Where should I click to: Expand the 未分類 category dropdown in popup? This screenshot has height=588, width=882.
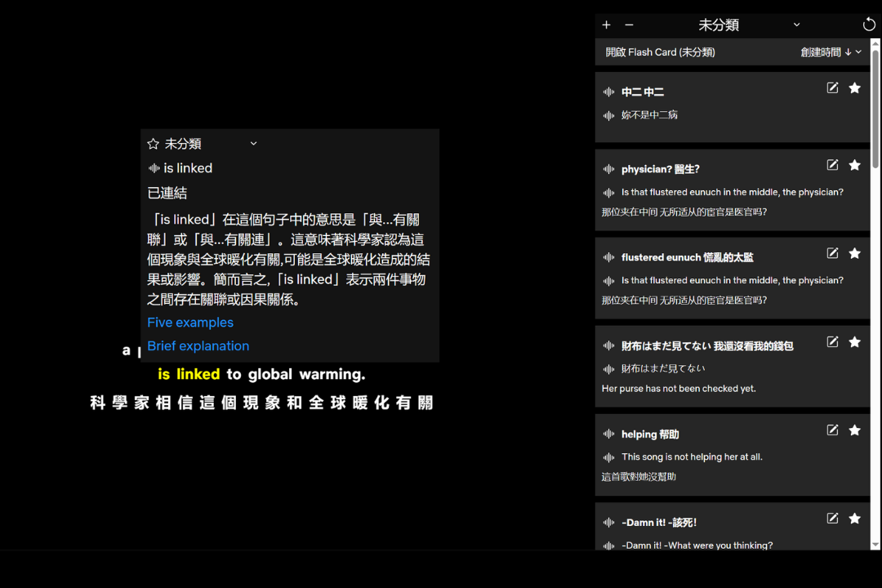pos(253,144)
